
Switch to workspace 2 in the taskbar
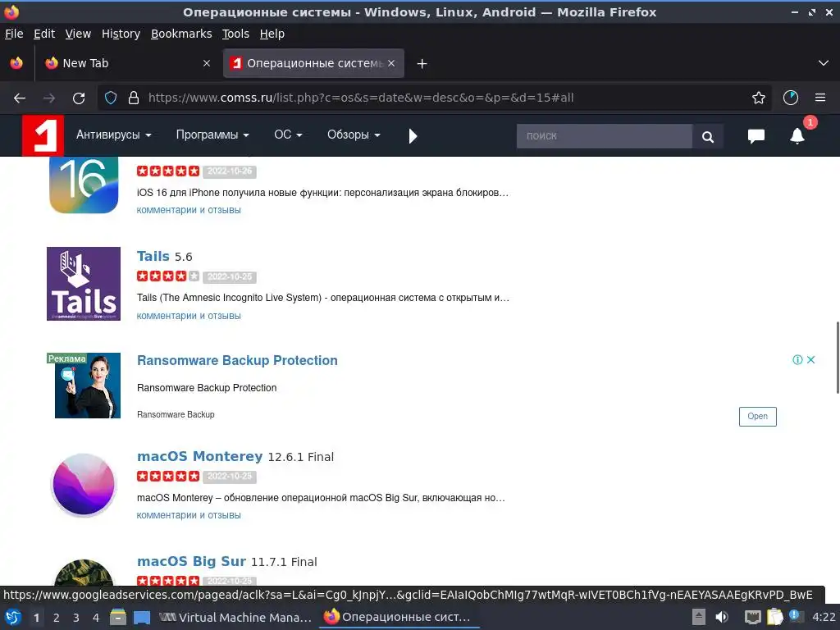[57, 618]
